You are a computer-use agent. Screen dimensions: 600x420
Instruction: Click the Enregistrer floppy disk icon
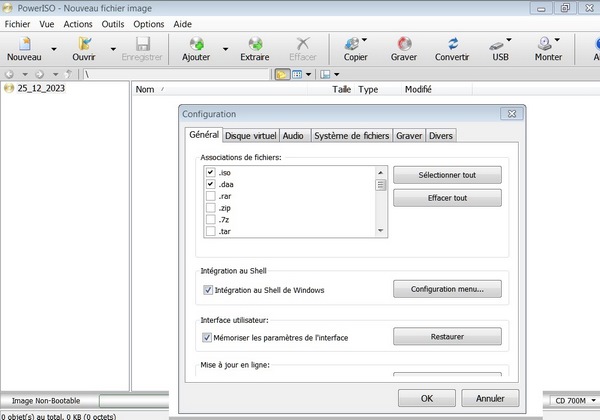(x=143, y=44)
